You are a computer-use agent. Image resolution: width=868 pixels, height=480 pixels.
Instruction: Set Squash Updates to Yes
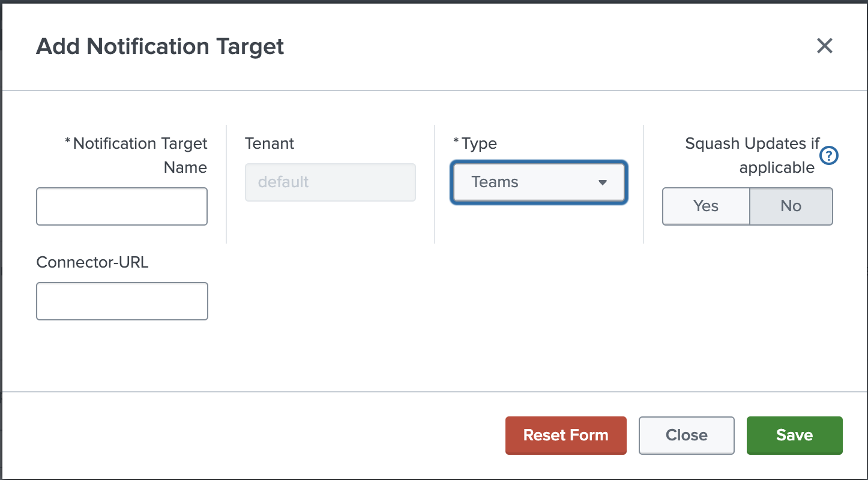tap(706, 206)
